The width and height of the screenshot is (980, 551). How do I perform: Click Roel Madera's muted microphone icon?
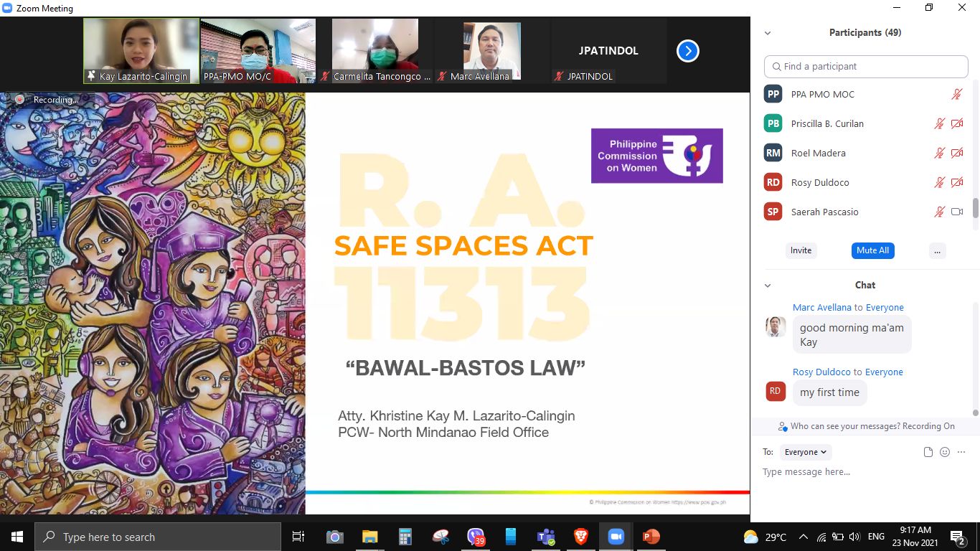pyautogui.click(x=939, y=153)
